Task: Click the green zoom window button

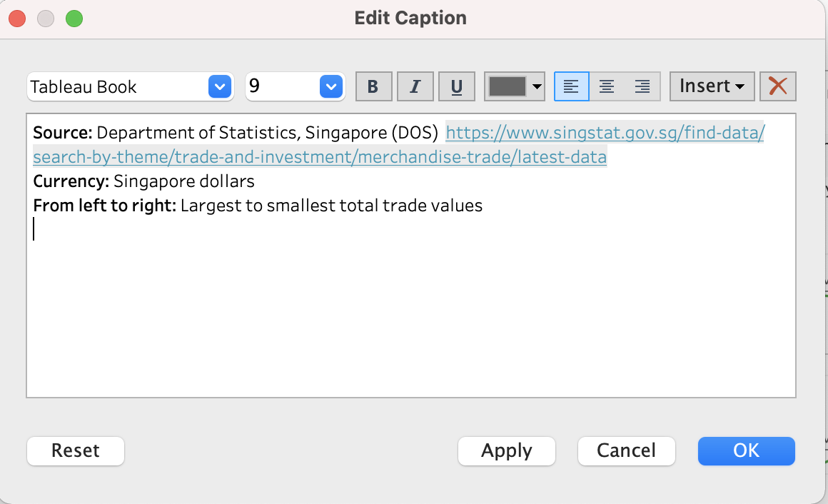Action: tap(74, 19)
